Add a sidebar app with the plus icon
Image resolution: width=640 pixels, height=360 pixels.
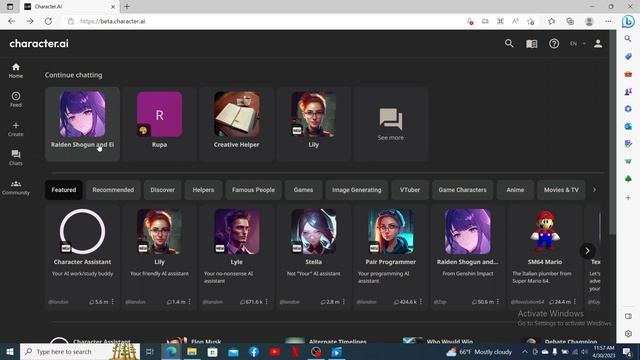point(628,198)
